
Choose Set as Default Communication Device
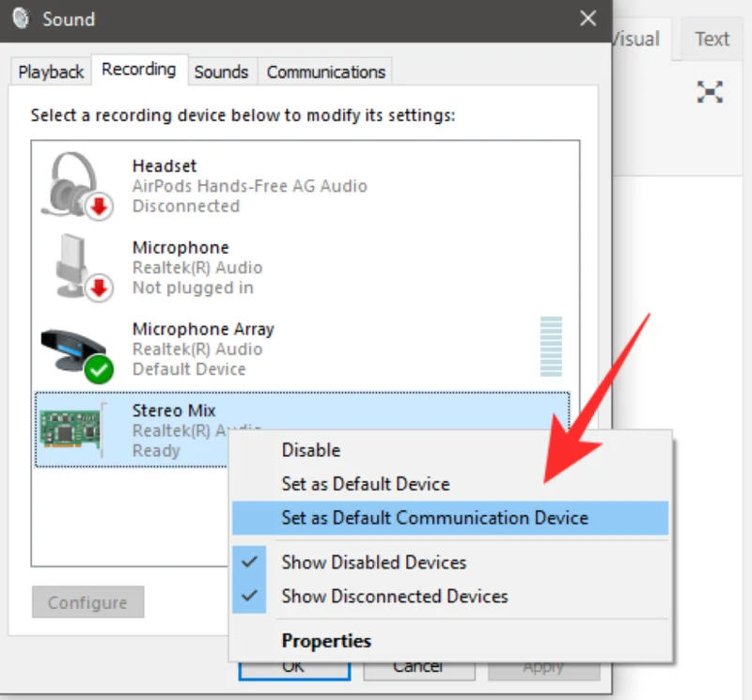[434, 518]
